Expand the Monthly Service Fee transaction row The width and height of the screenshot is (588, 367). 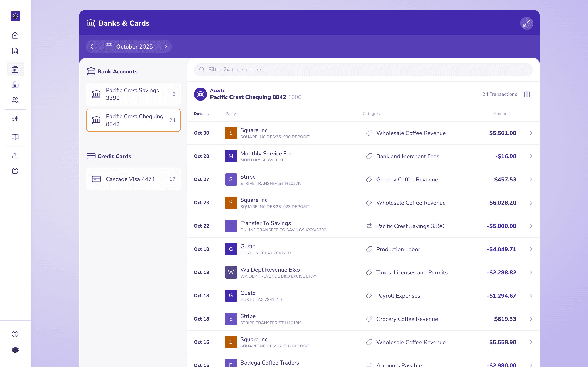(x=363, y=156)
